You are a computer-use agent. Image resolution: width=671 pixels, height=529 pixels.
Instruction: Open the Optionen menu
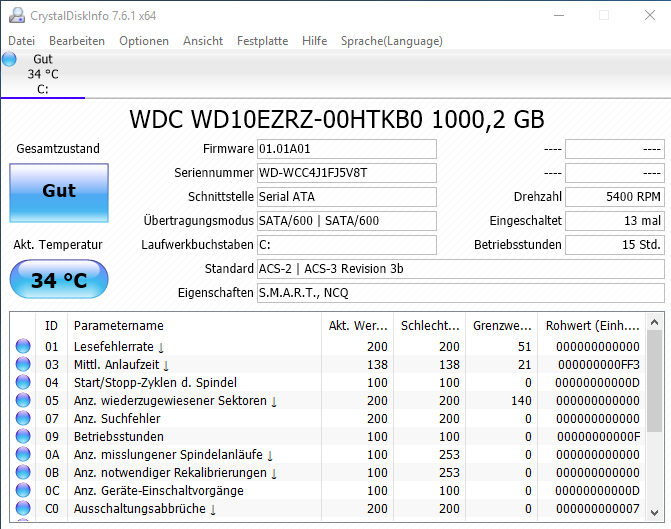(144, 41)
